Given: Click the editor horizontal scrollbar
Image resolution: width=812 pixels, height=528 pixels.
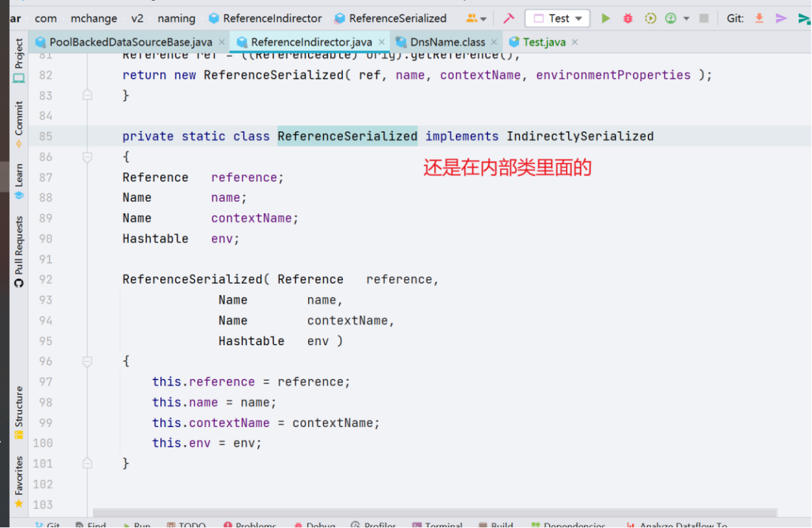Looking at the screenshot, I should [435, 512].
